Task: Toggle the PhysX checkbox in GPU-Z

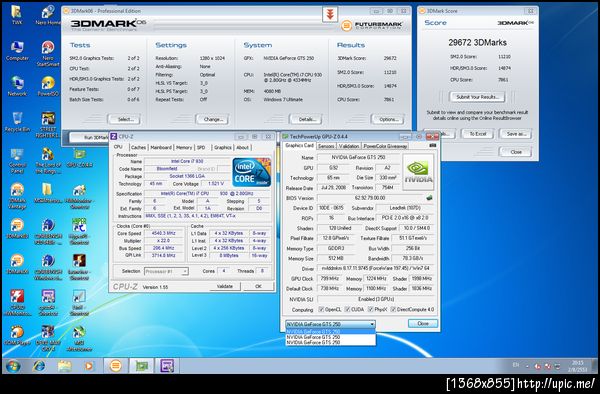Action: (x=370, y=309)
